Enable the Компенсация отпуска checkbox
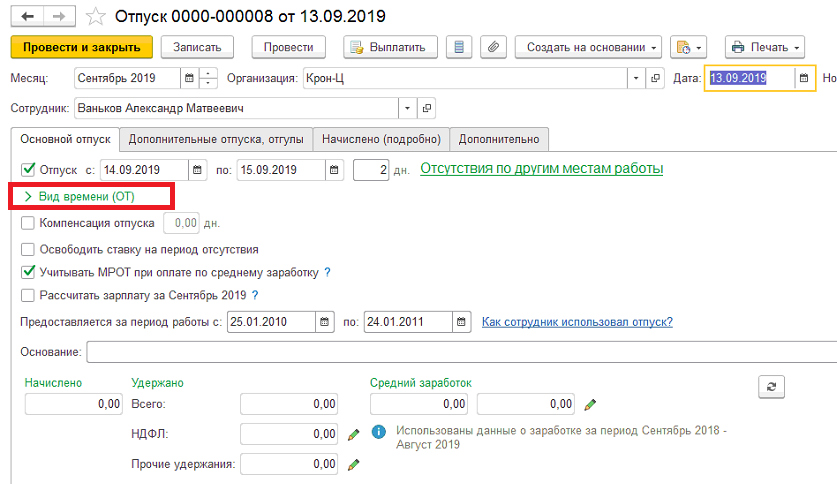 pos(28,223)
